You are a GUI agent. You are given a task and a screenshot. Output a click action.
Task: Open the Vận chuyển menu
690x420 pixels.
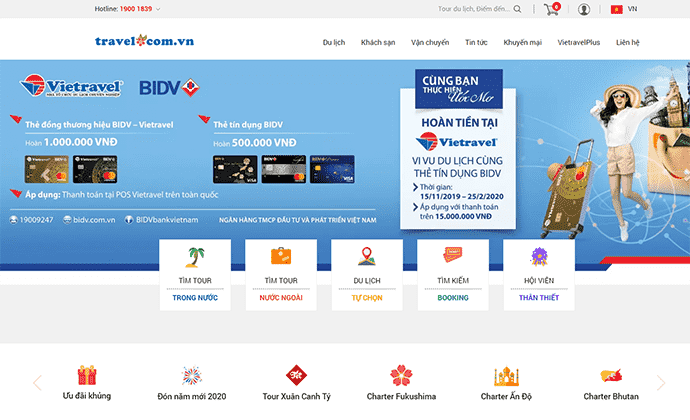pyautogui.click(x=430, y=42)
